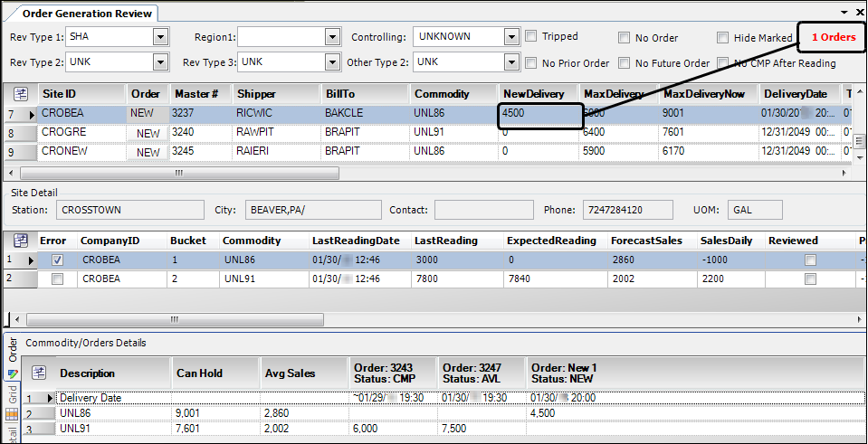The width and height of the screenshot is (868, 444).
Task: Click the ExpectedReading column header
Action: [x=551, y=241]
